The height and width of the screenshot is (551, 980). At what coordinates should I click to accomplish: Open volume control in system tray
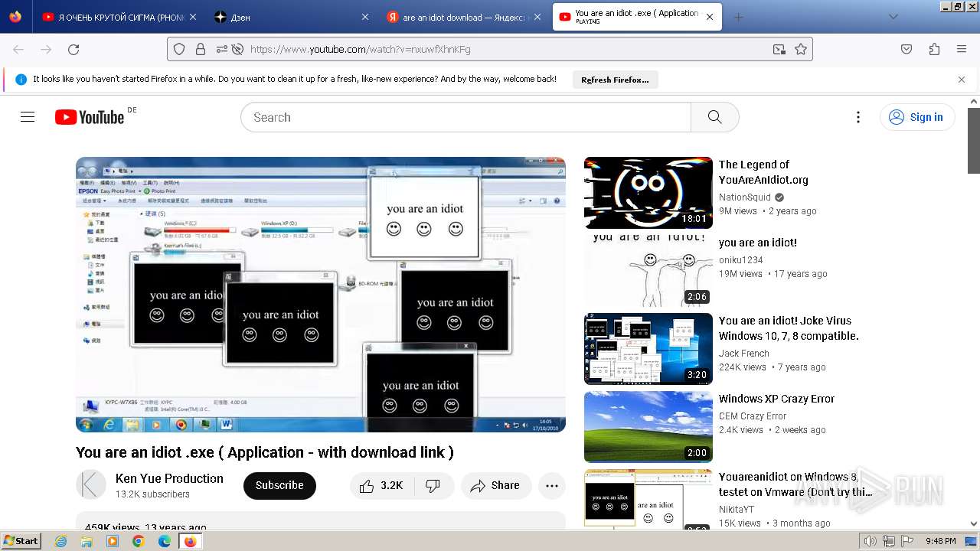870,541
